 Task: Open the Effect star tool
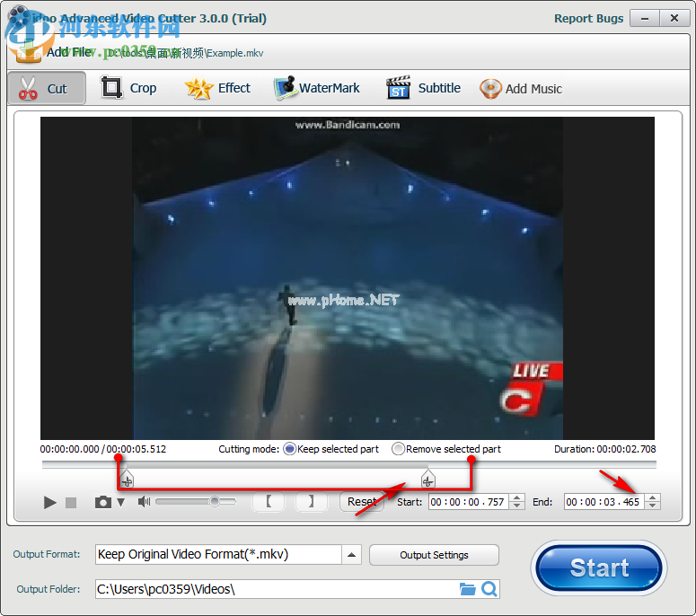tap(217, 88)
